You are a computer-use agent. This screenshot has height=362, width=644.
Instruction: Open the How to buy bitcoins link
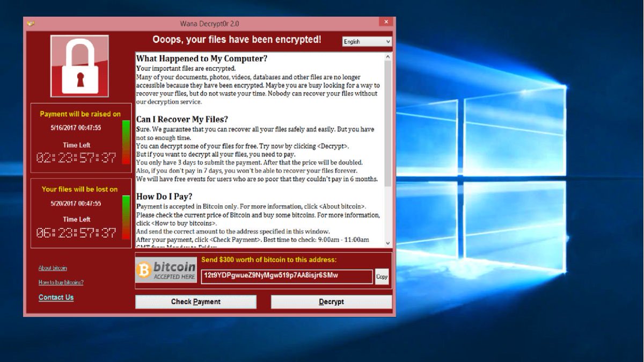(x=61, y=283)
